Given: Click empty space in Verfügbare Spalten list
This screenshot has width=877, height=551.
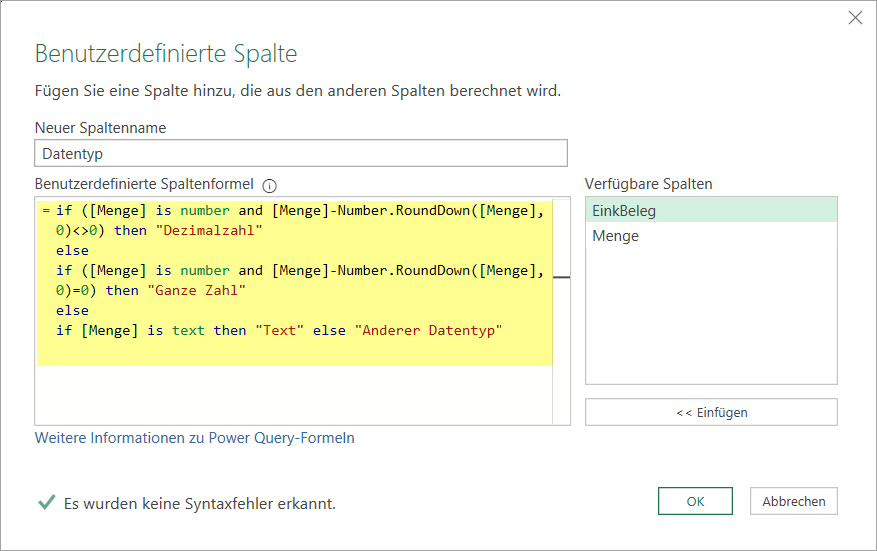Looking at the screenshot, I should coord(710,320).
